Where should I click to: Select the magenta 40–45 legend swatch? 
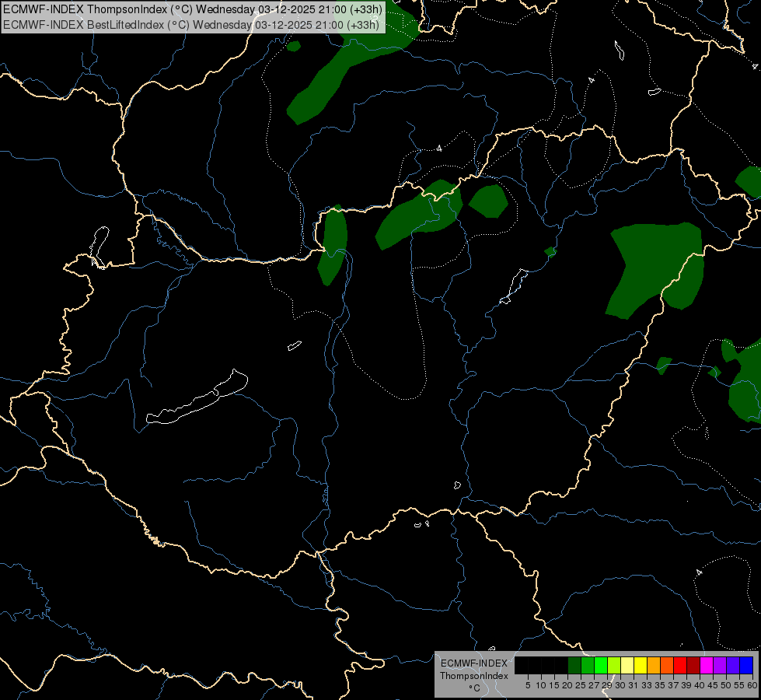point(707,665)
